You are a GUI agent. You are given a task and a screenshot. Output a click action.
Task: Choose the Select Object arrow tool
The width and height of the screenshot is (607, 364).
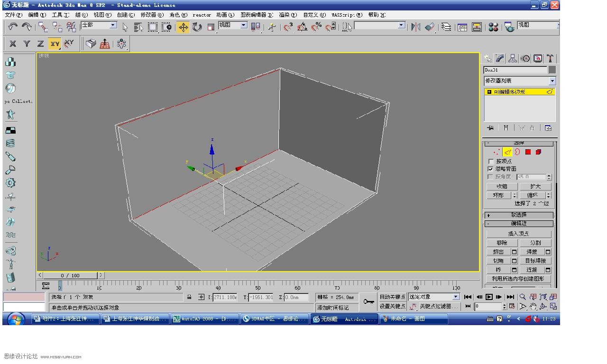tap(125, 27)
